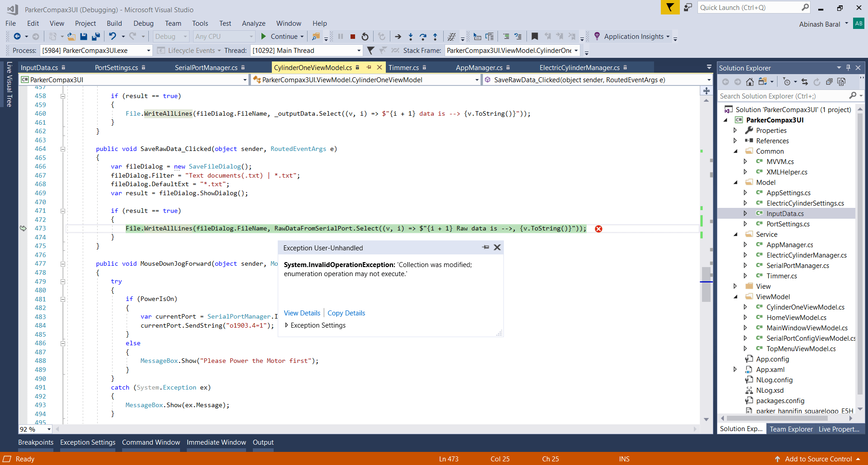Click the Pending Changes Filter clock icon
The image size is (868, 465).
click(x=787, y=82)
